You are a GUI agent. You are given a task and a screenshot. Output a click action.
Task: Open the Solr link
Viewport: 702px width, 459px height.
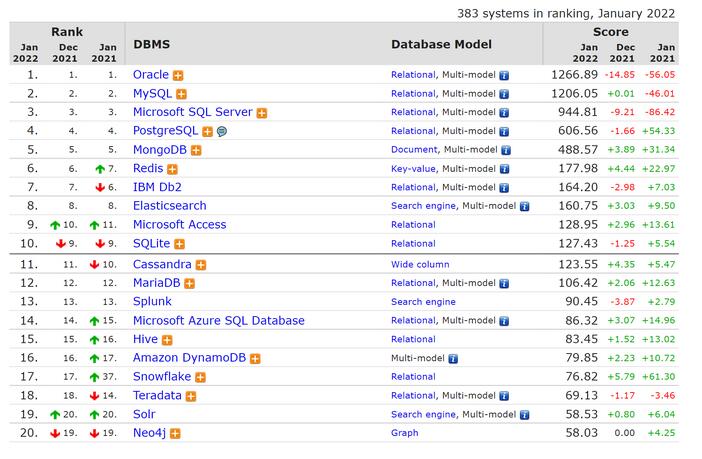point(144,414)
